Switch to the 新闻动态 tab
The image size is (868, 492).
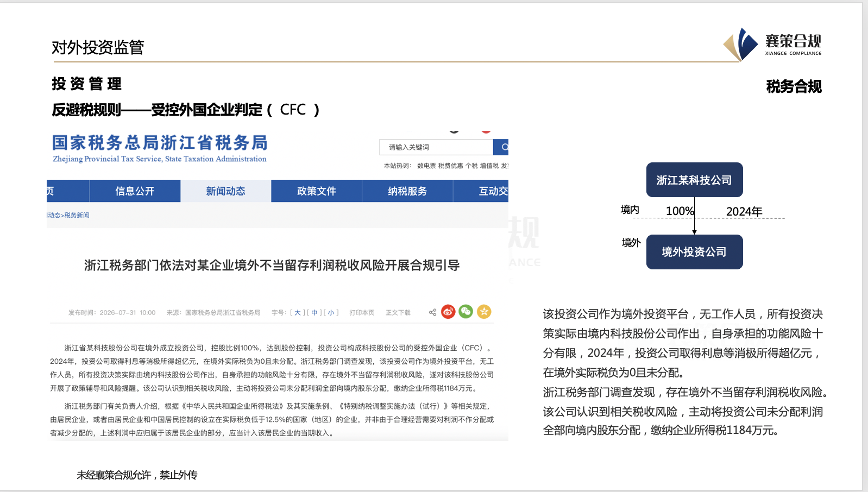tap(226, 191)
